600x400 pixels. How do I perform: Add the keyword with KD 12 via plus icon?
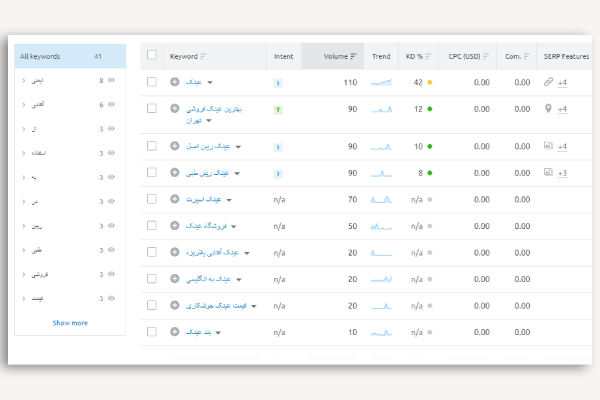pyautogui.click(x=174, y=109)
